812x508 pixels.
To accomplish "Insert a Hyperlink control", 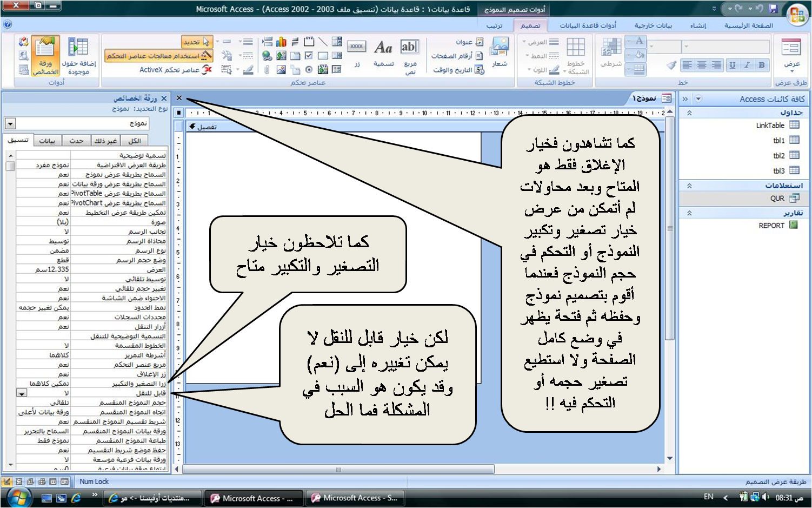I will pyautogui.click(x=267, y=55).
